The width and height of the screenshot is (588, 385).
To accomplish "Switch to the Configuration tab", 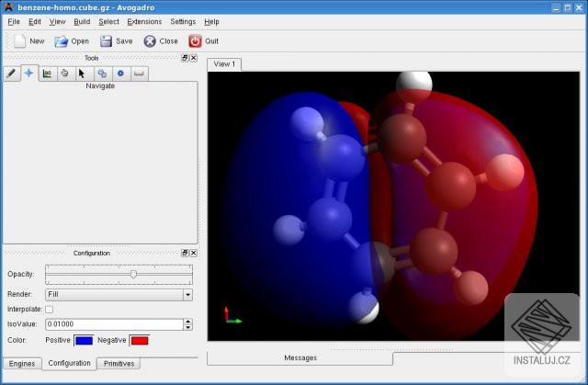I will pyautogui.click(x=70, y=363).
